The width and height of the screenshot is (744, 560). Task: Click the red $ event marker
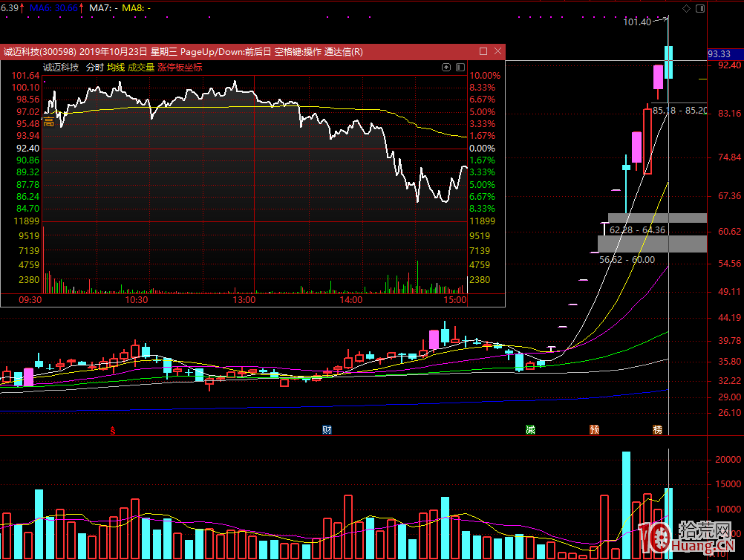pos(112,430)
